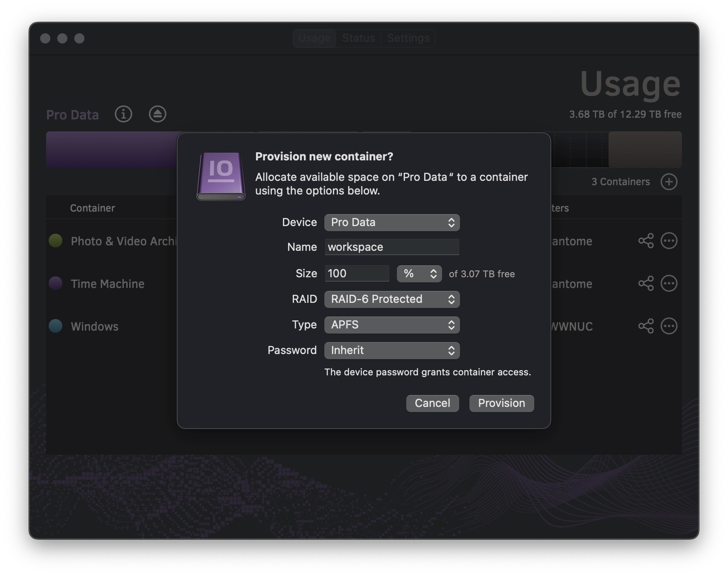Click the purple IO drive icon

tap(221, 176)
